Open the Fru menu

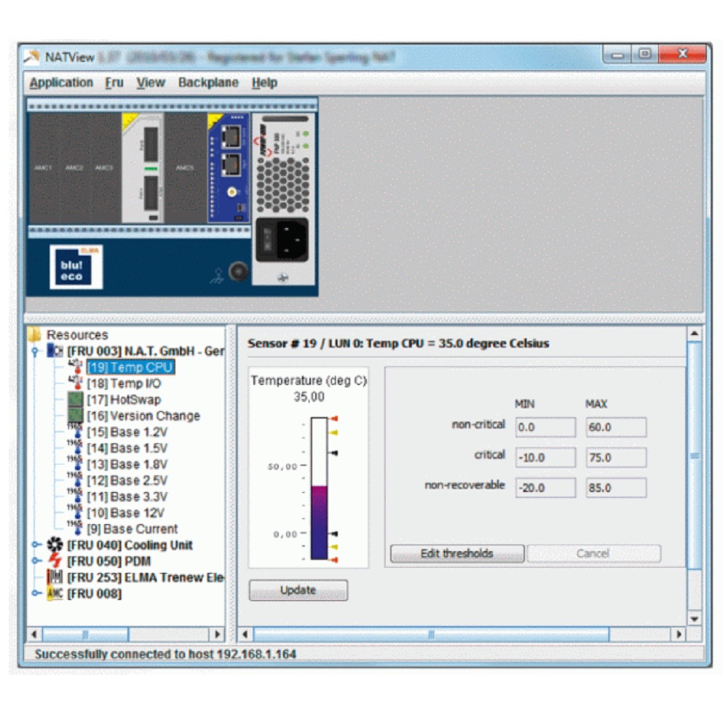[x=114, y=83]
